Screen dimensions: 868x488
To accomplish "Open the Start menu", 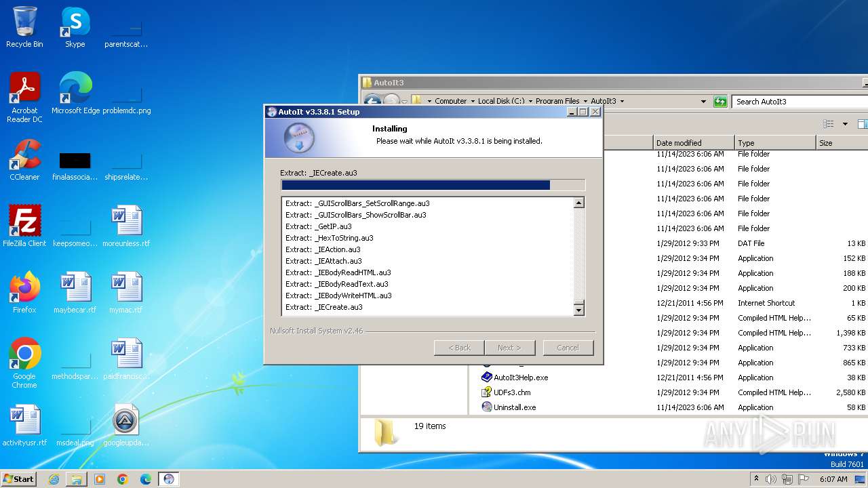I will coord(18,479).
